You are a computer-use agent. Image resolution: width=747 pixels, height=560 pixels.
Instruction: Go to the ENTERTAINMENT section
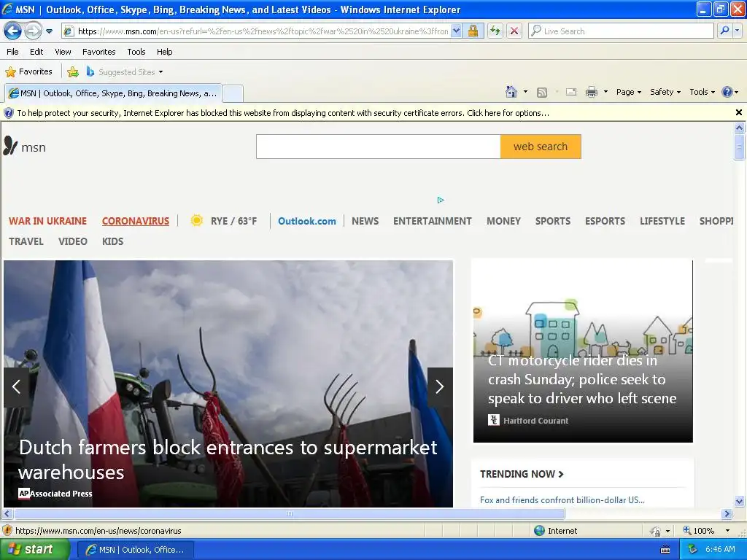click(432, 221)
